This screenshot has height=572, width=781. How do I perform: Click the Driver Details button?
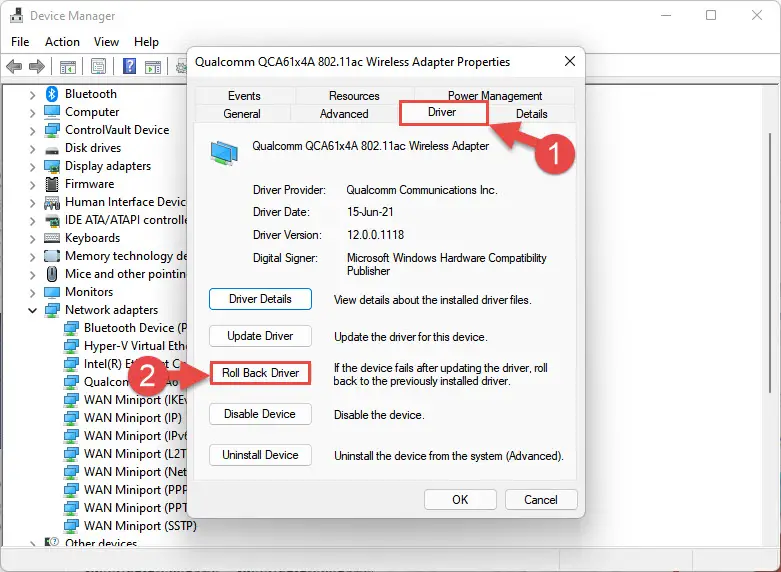260,299
